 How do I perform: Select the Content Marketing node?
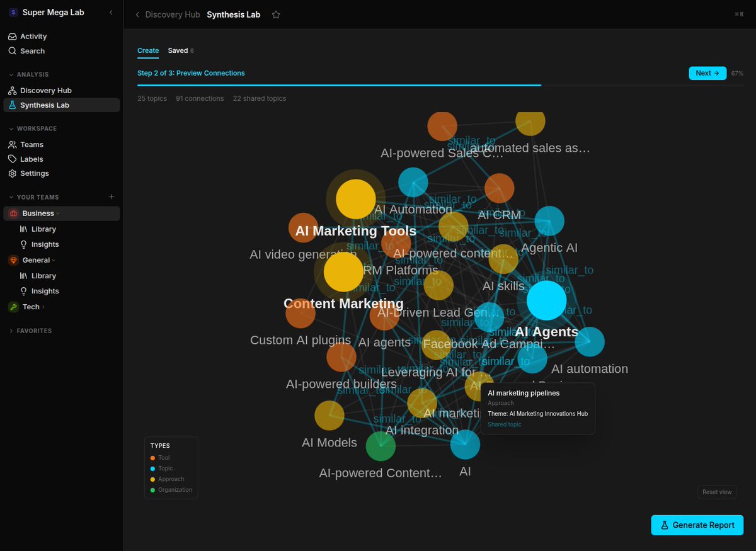point(343,272)
